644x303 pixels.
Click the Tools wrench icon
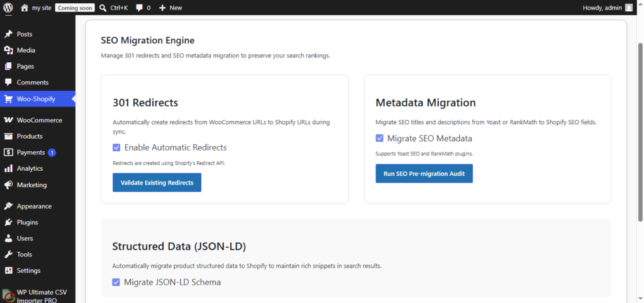pyautogui.click(x=8, y=254)
